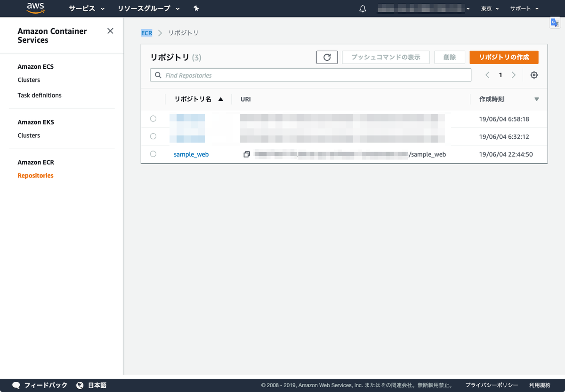Open プライバシーポリシー link
Viewport: 565px width, 392px height.
click(x=492, y=385)
